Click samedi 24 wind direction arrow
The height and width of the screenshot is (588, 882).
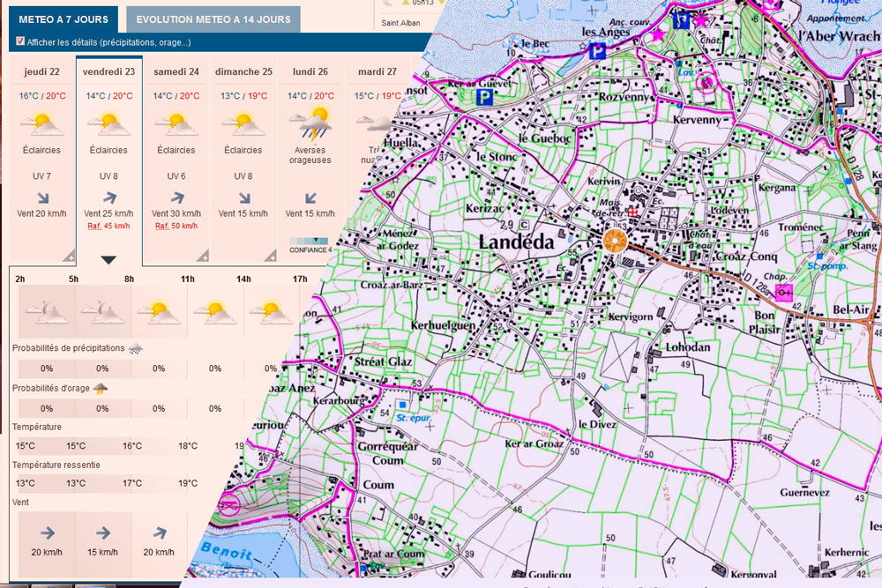177,197
